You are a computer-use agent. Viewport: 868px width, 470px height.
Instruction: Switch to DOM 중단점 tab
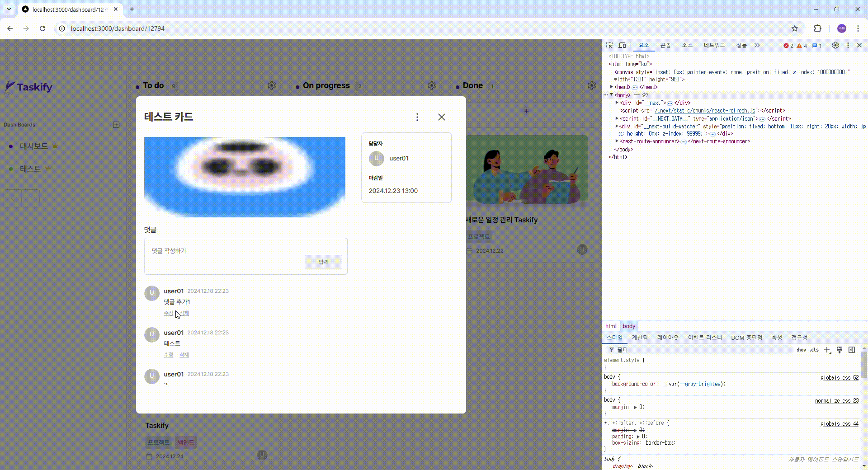pos(746,338)
